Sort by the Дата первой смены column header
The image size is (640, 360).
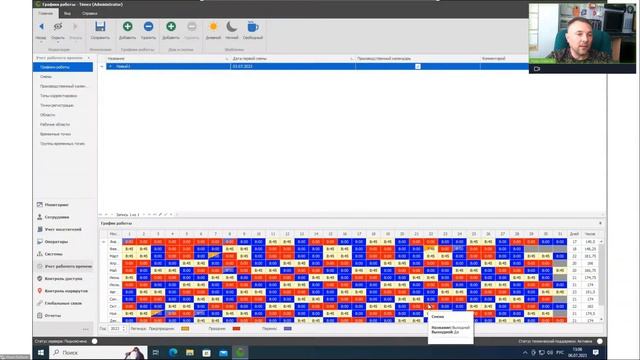point(293,59)
